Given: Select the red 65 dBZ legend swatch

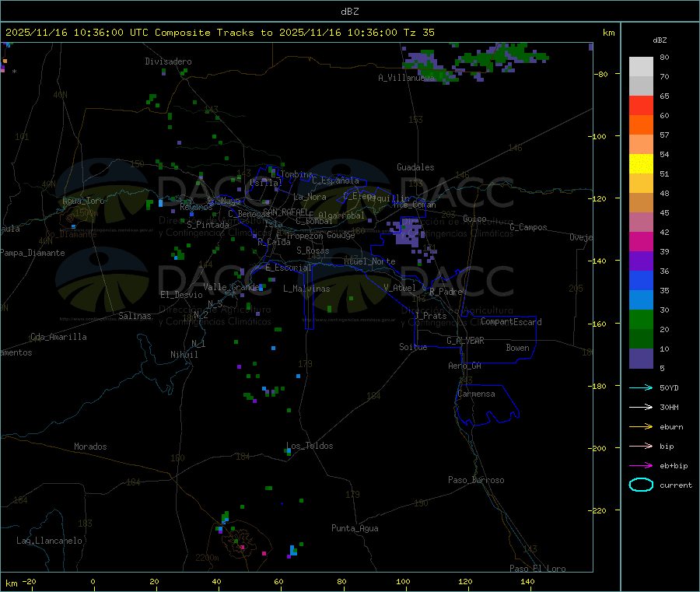Looking at the screenshot, I should click(641, 105).
